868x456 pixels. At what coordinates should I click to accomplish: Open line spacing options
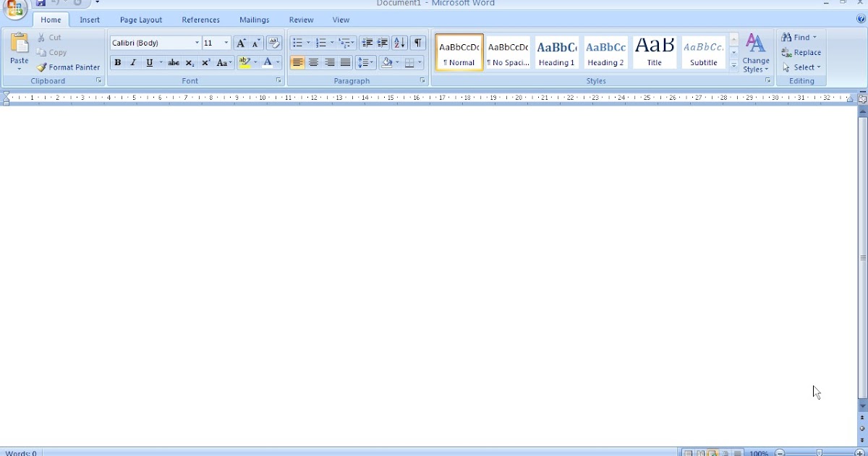[x=366, y=63]
